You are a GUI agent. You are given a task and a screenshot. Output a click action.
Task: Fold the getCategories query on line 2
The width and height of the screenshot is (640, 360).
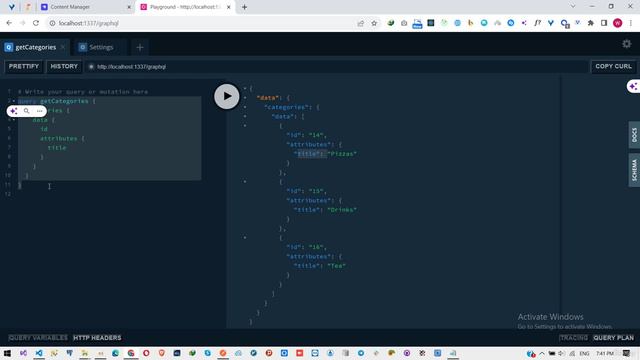[x=14, y=101]
